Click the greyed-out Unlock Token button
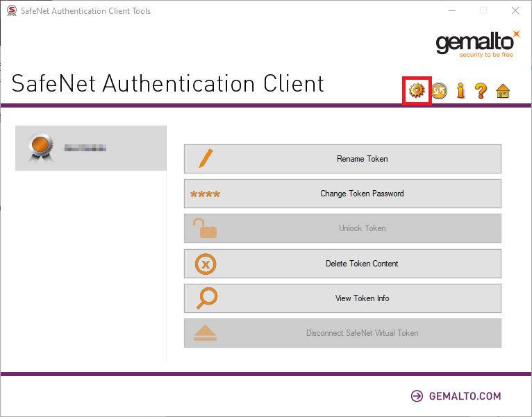 coord(342,228)
